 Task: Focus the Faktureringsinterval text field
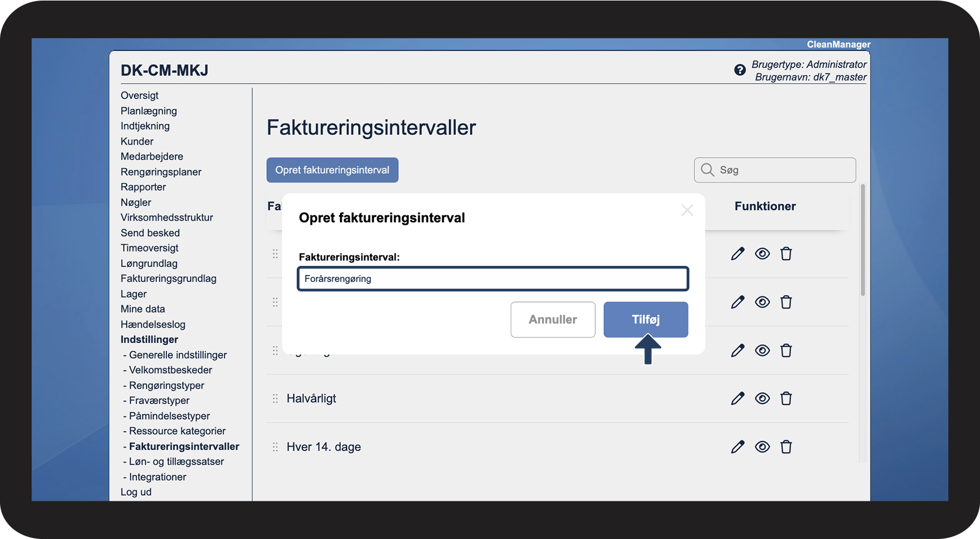click(x=493, y=279)
